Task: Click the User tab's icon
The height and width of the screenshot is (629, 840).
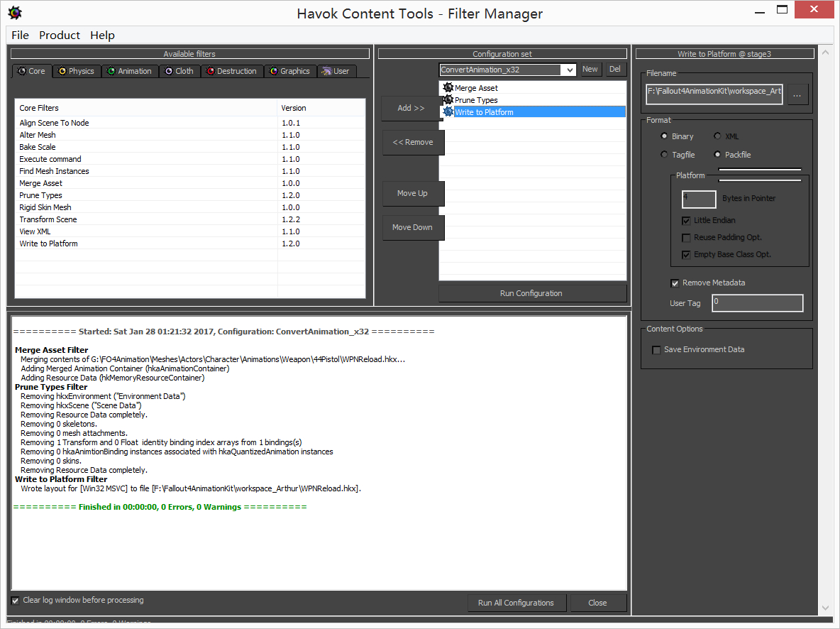Action: tap(326, 71)
